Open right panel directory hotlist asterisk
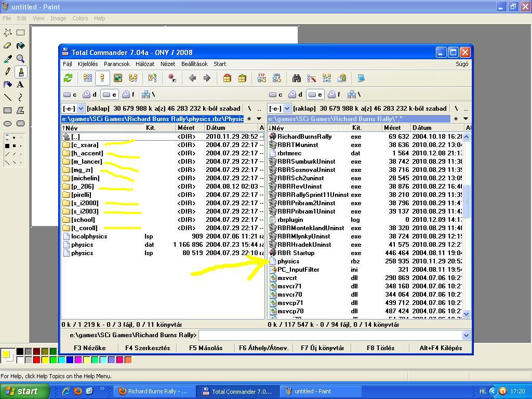 click(456, 119)
